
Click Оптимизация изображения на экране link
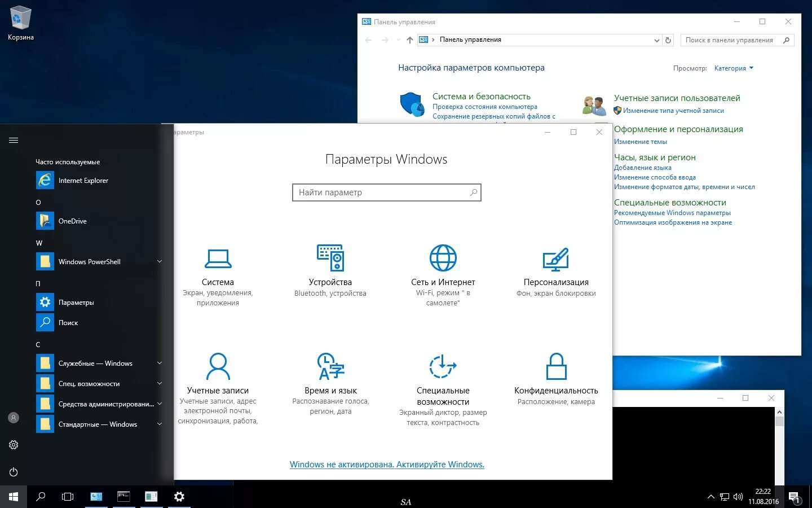(673, 222)
